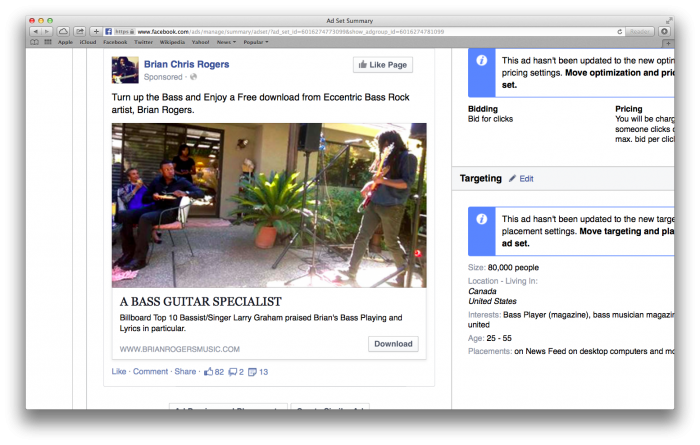The height and width of the screenshot is (445, 700).
Task: Click the News Feed placements text
Action: click(594, 351)
